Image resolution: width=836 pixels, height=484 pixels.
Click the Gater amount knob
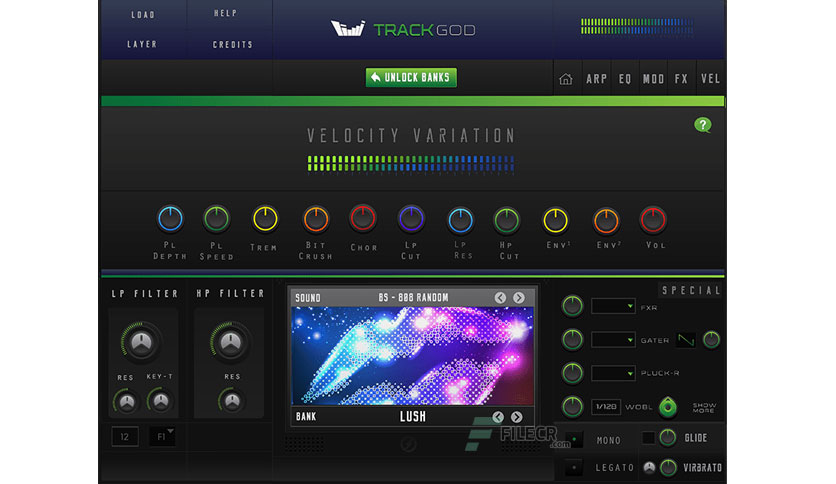tap(573, 340)
